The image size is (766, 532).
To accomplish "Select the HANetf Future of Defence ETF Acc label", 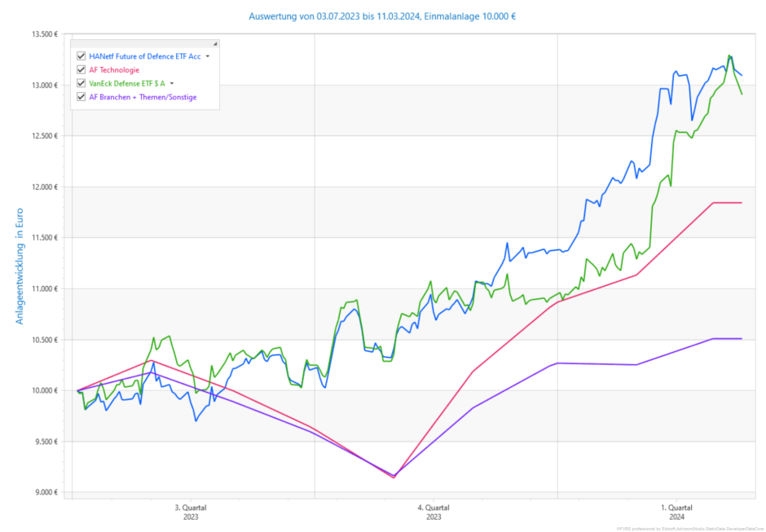I will (145, 56).
